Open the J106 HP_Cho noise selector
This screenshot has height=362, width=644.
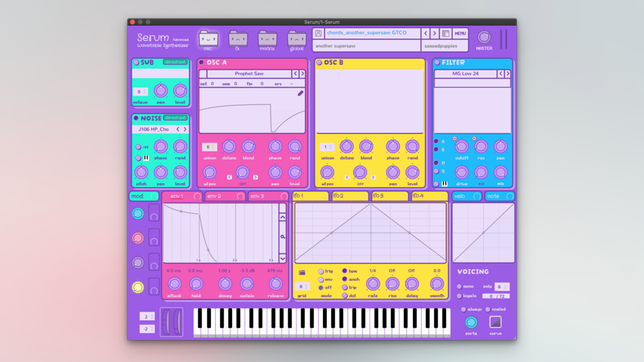click(154, 129)
